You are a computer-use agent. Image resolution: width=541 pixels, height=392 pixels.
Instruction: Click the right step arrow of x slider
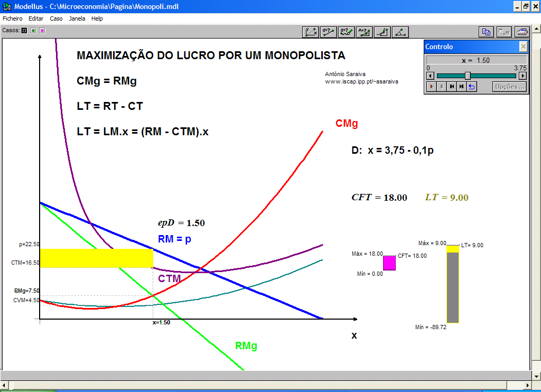(523, 76)
